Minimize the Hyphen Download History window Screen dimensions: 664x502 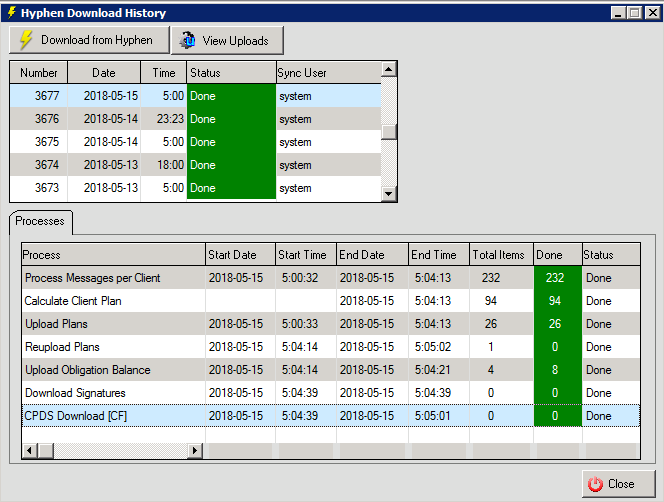pos(618,13)
